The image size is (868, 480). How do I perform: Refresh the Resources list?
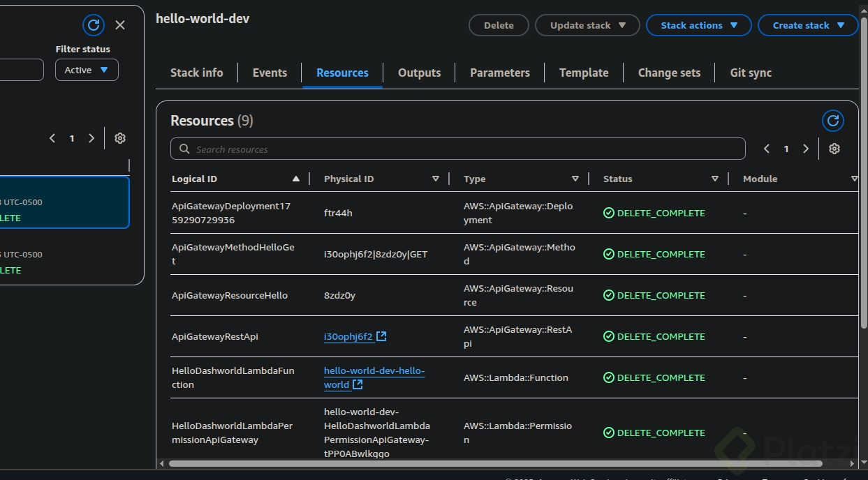(x=832, y=121)
